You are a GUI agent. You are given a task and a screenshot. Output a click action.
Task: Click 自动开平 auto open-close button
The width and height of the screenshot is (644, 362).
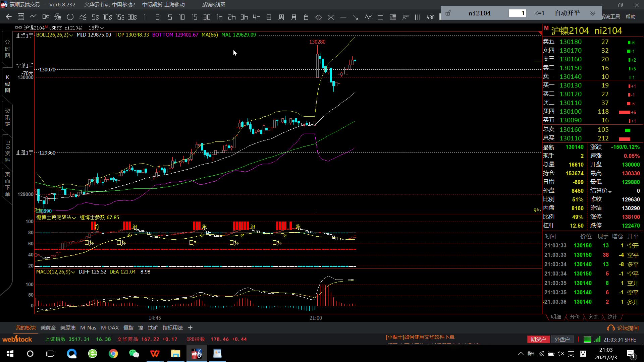567,13
